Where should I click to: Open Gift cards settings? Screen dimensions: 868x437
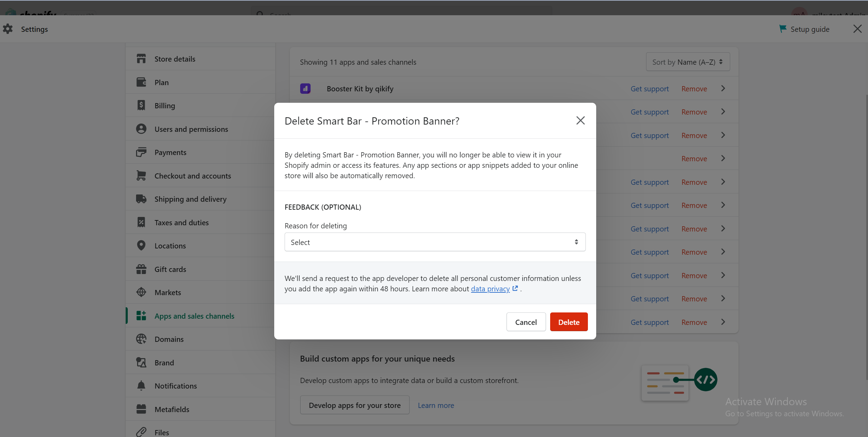[x=200, y=269]
